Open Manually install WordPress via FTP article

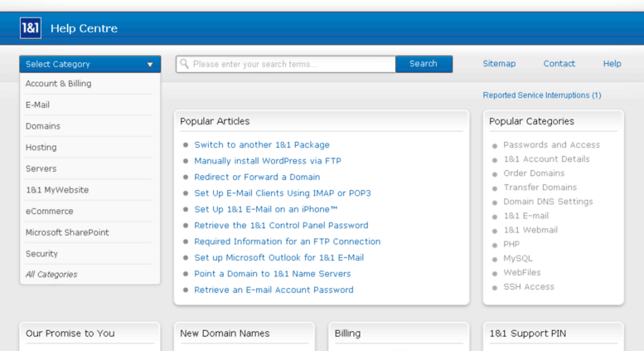coord(268,161)
